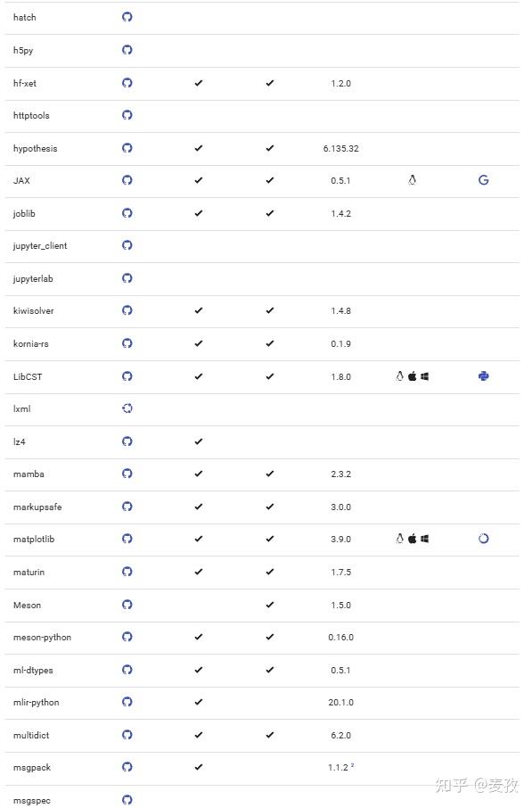Click the Apple logo in the LibCST row
532x808 pixels.
coord(411,376)
